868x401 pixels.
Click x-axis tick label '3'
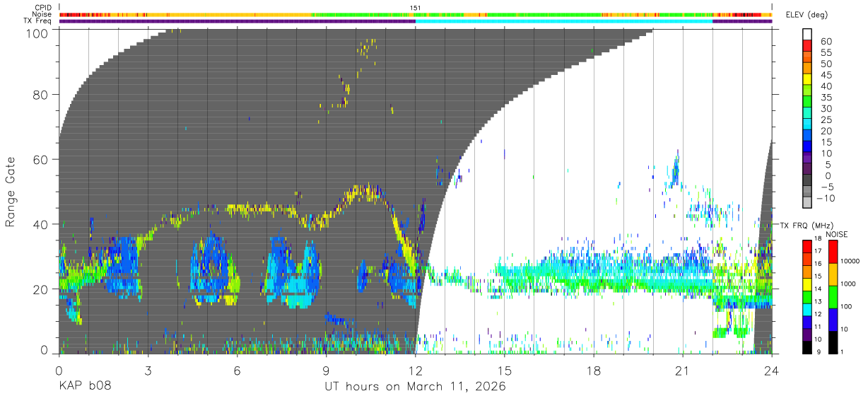coord(148,371)
